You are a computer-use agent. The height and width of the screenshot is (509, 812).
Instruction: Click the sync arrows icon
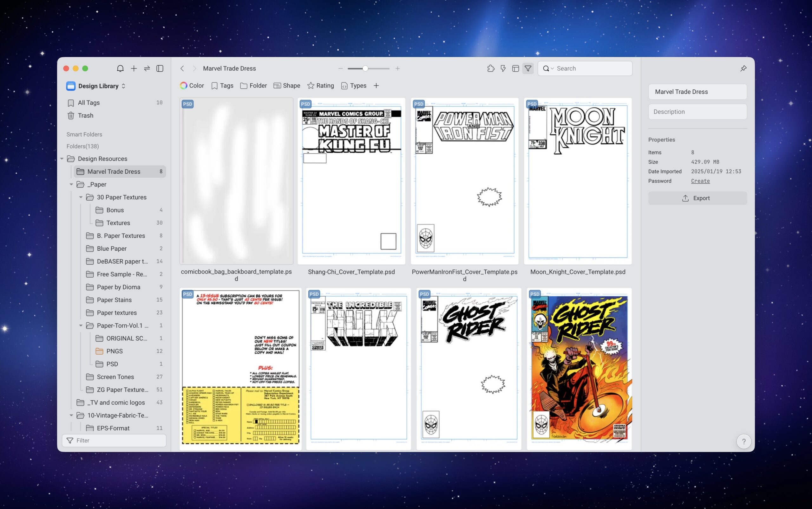147,68
